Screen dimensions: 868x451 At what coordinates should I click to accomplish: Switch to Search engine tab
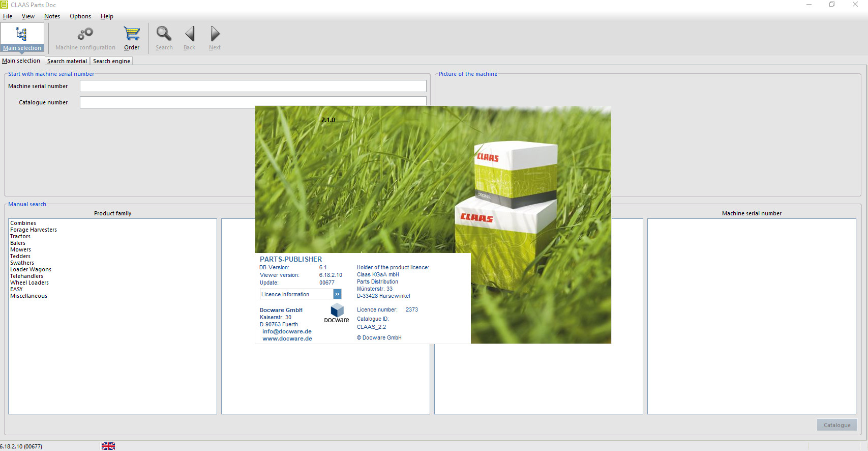[x=111, y=61]
